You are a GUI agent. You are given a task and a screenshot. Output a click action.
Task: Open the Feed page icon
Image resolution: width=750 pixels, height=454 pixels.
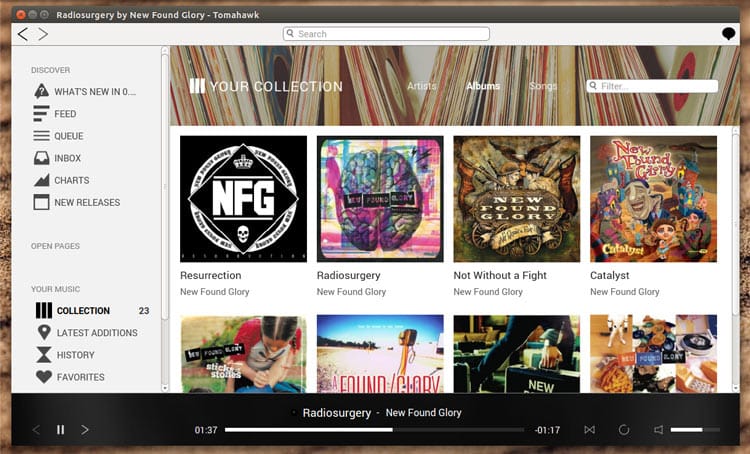[41, 114]
